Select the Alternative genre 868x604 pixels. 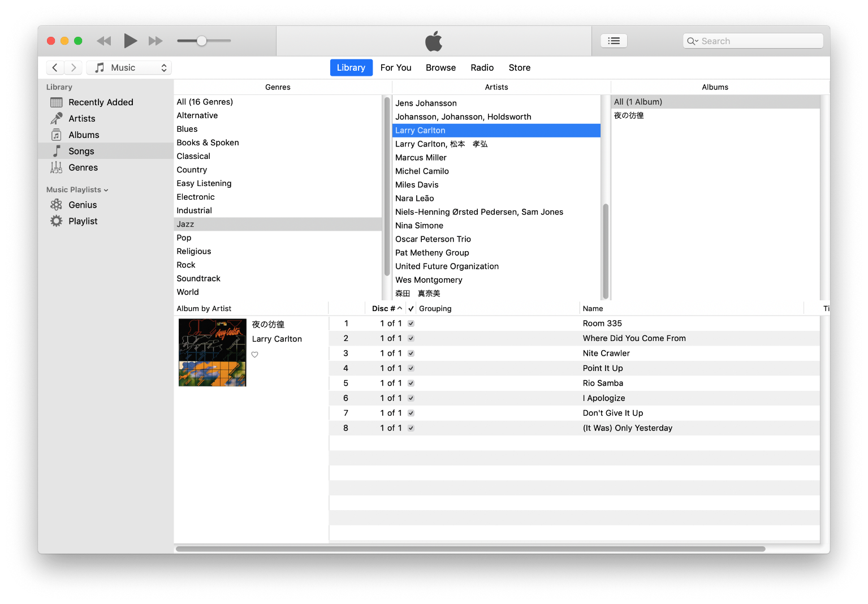coord(278,115)
